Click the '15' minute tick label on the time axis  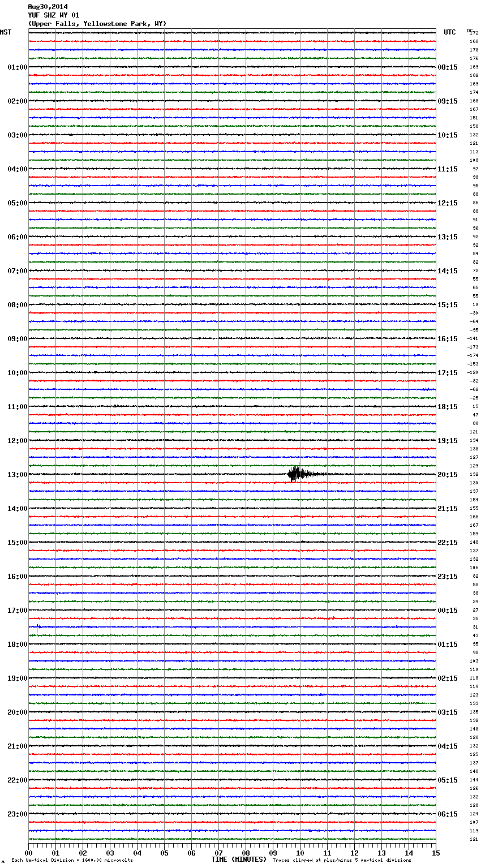pos(436,853)
